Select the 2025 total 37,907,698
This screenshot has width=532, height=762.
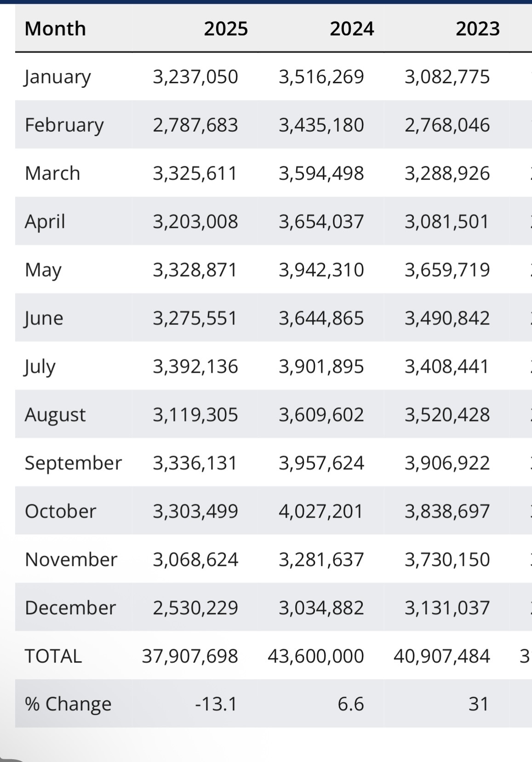(190, 656)
